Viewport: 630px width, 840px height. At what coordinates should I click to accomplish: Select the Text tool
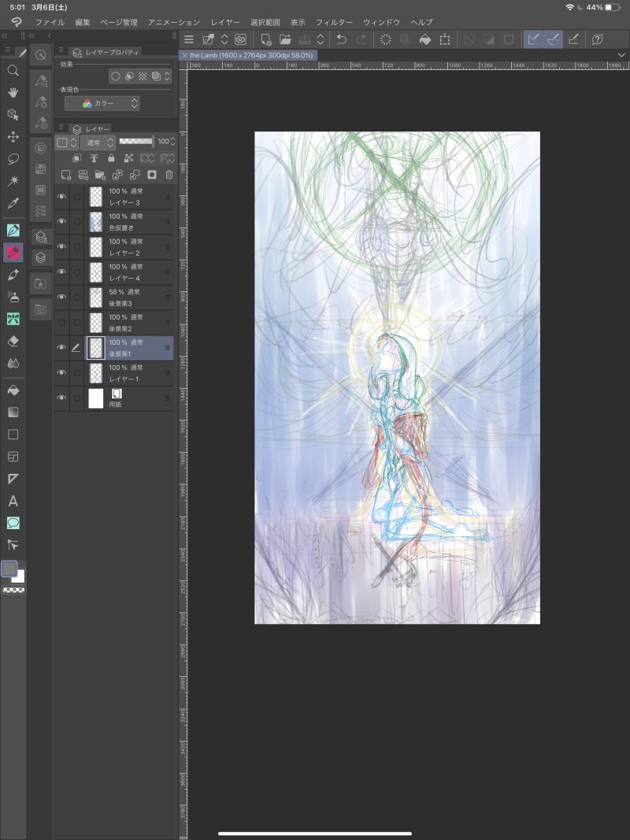(x=13, y=501)
